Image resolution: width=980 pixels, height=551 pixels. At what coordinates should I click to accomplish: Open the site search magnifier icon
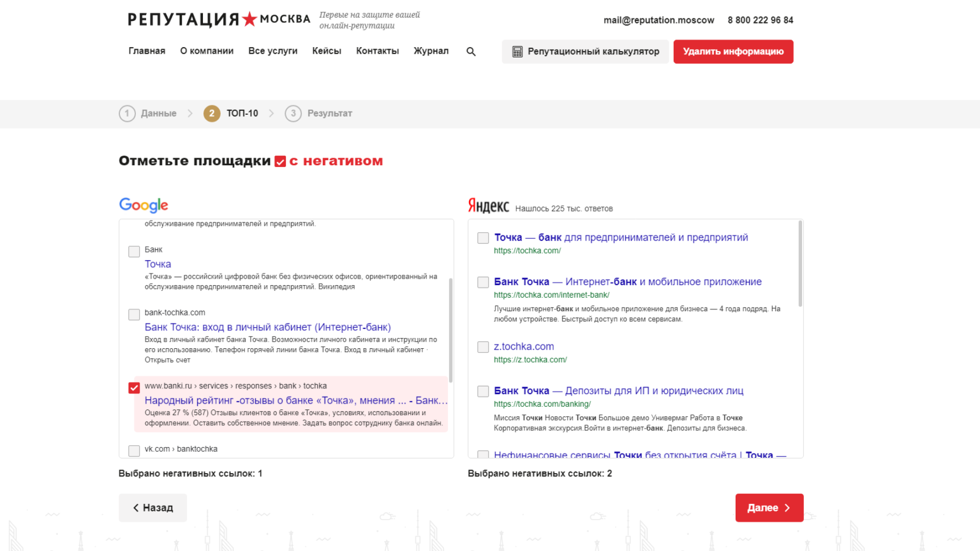point(471,52)
